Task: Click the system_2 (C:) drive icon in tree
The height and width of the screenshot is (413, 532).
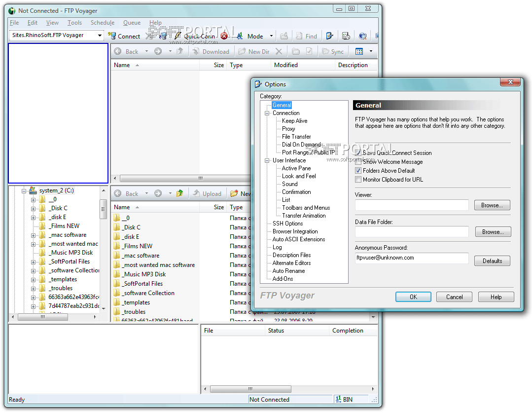Action: click(33, 190)
